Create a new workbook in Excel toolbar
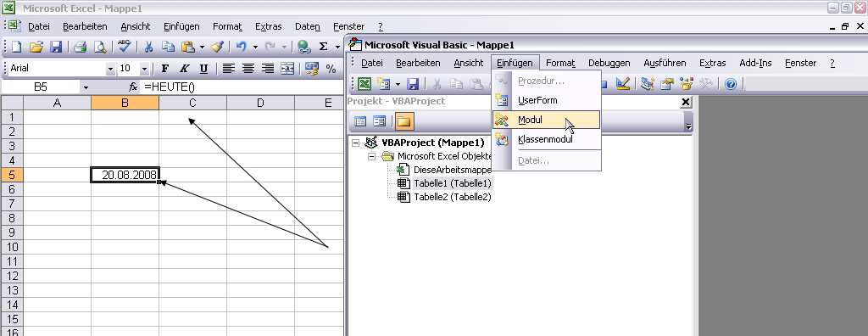This screenshot has height=336, width=868. 17,48
